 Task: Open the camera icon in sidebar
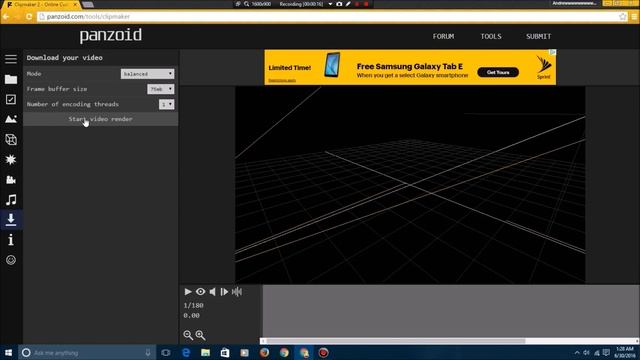click(11, 180)
